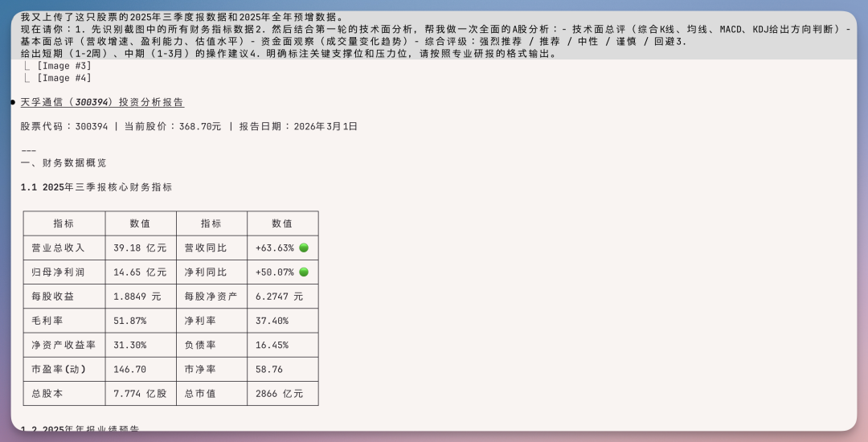The height and width of the screenshot is (442, 868).
Task: Click the bullet dot before 天孚通信 title
Action: point(14,102)
